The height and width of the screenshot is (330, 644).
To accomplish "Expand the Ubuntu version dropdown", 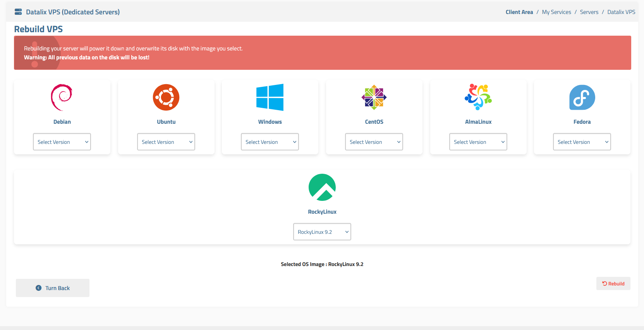I will tap(166, 142).
